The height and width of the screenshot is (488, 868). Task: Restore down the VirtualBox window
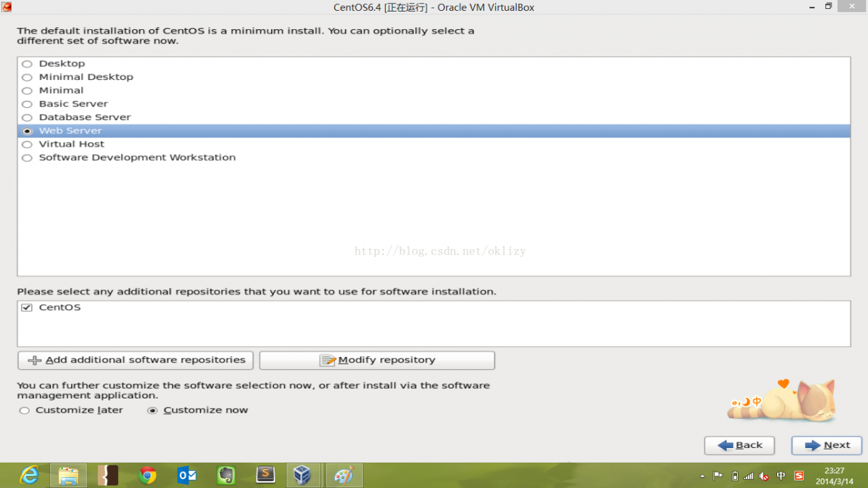click(829, 6)
